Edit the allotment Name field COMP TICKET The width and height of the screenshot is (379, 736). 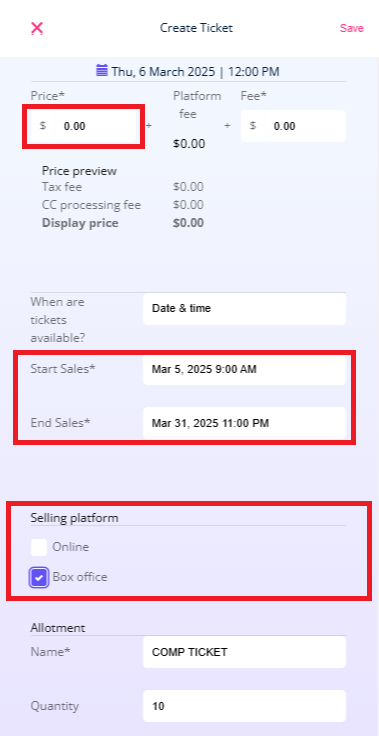(244, 652)
